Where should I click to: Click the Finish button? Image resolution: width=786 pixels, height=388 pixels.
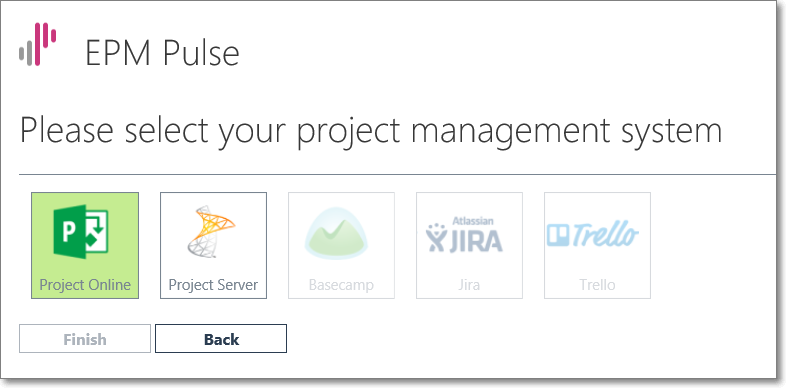85,339
